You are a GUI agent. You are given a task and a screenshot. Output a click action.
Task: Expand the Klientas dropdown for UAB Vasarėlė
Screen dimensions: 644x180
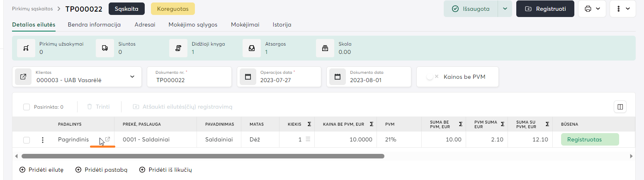click(132, 77)
